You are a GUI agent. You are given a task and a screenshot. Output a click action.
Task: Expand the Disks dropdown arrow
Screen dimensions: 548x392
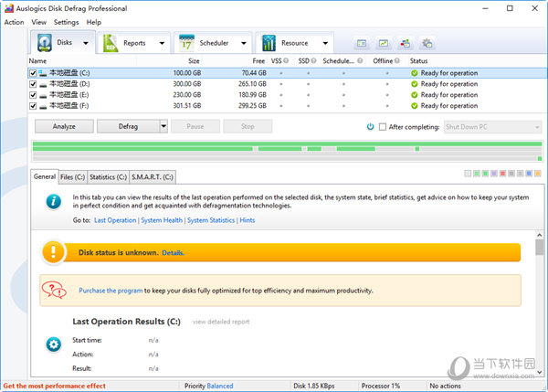86,43
